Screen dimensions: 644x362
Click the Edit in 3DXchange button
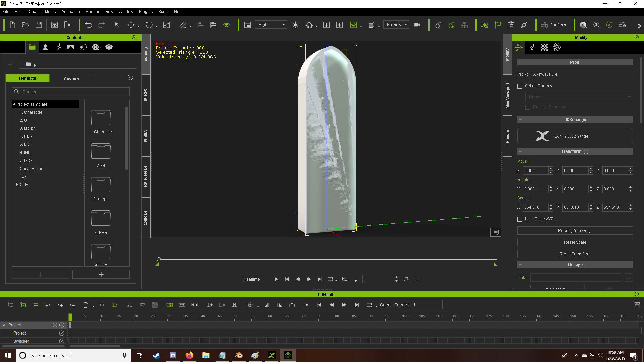click(x=575, y=136)
